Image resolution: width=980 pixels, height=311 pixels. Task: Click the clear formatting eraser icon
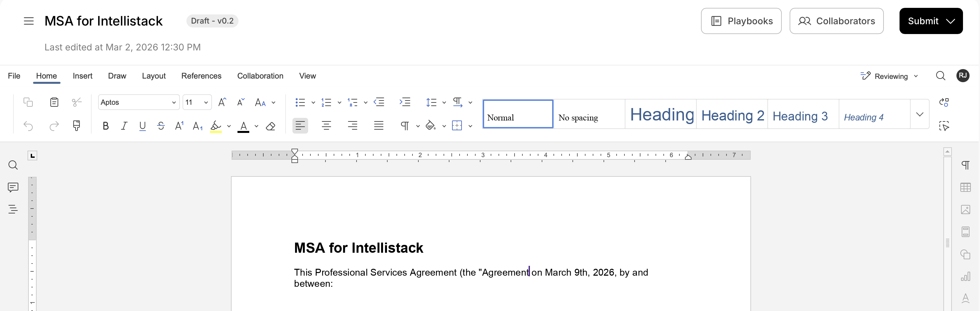271,126
